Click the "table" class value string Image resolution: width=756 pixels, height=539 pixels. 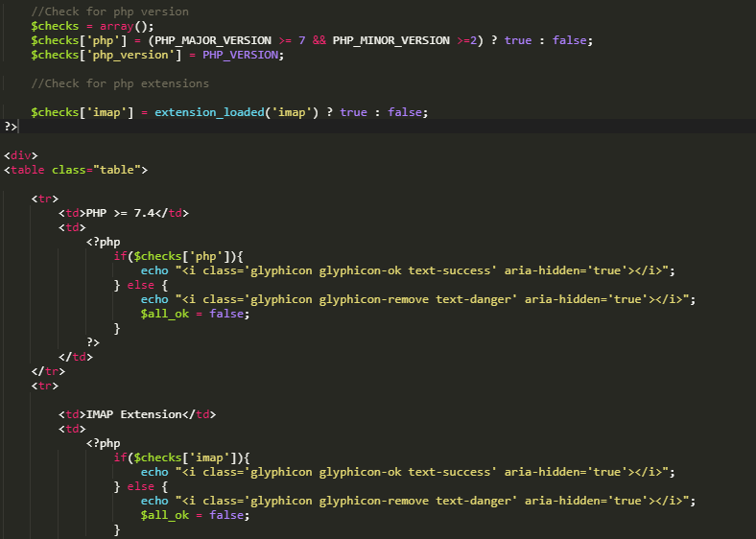pos(117,170)
